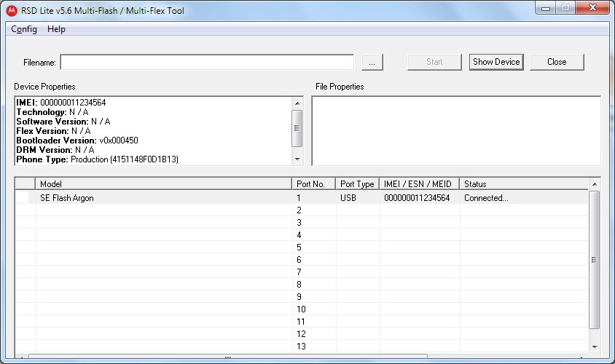Click port number 13 cell
615x364 pixels.
[313, 346]
